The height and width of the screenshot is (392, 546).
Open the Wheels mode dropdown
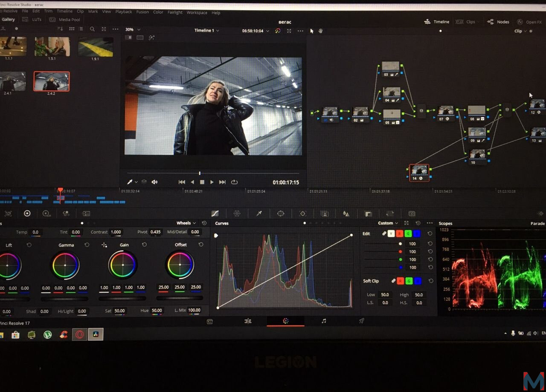tap(186, 223)
